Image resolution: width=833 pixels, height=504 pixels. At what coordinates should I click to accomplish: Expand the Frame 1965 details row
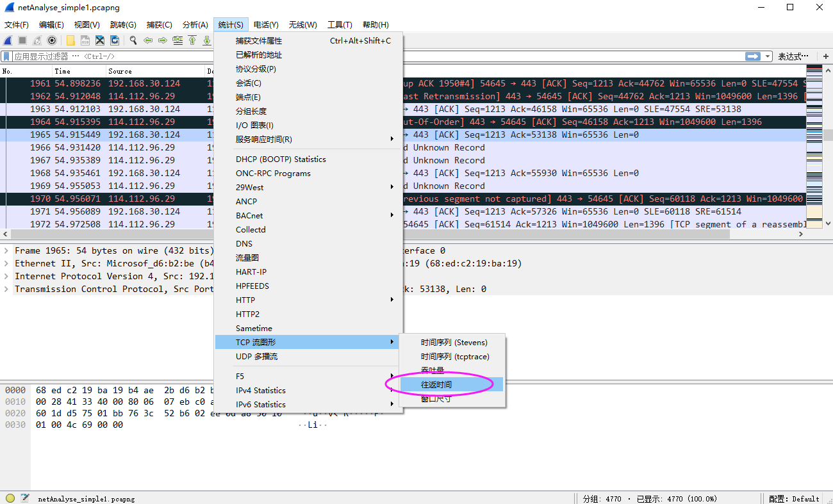[6, 250]
